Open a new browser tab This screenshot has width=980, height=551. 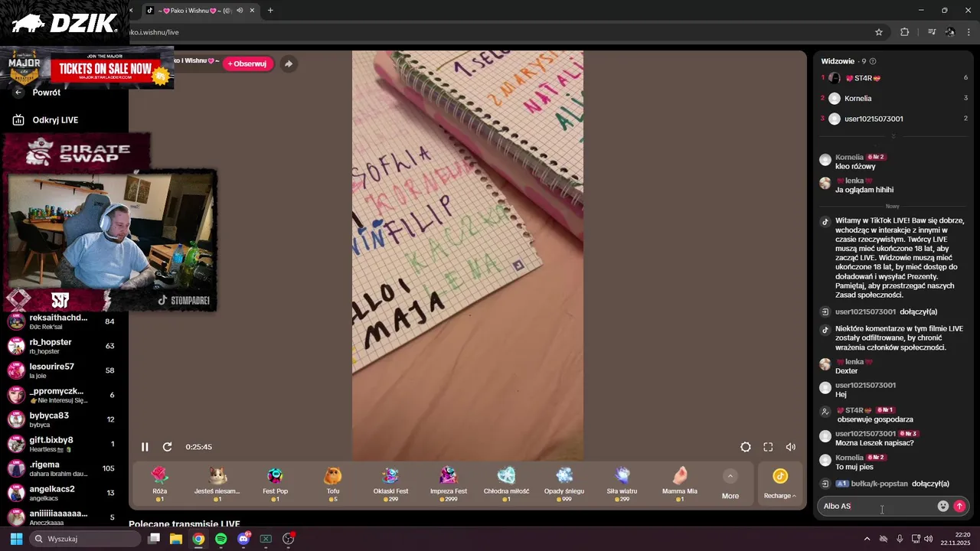[x=270, y=11]
